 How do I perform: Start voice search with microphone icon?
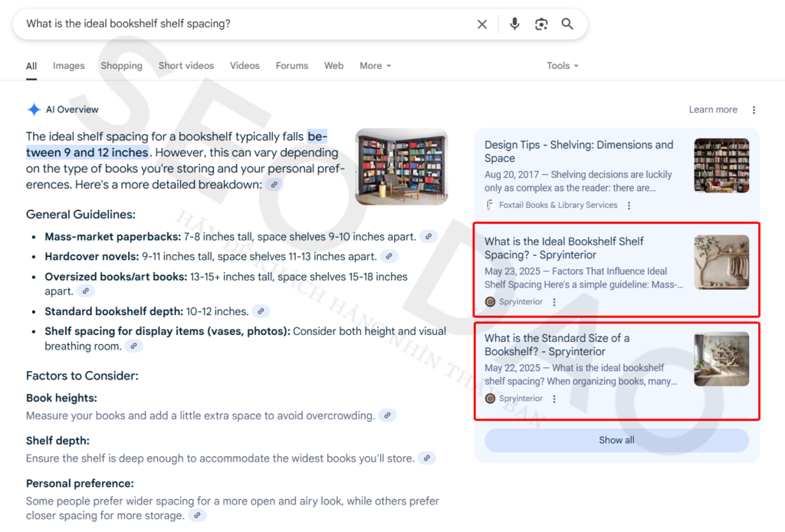(514, 25)
